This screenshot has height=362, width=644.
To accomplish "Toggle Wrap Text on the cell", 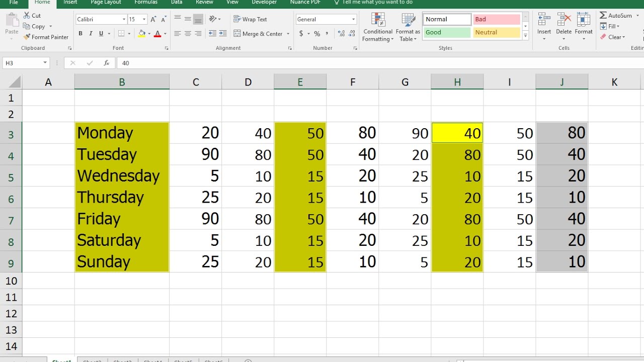I will click(250, 19).
